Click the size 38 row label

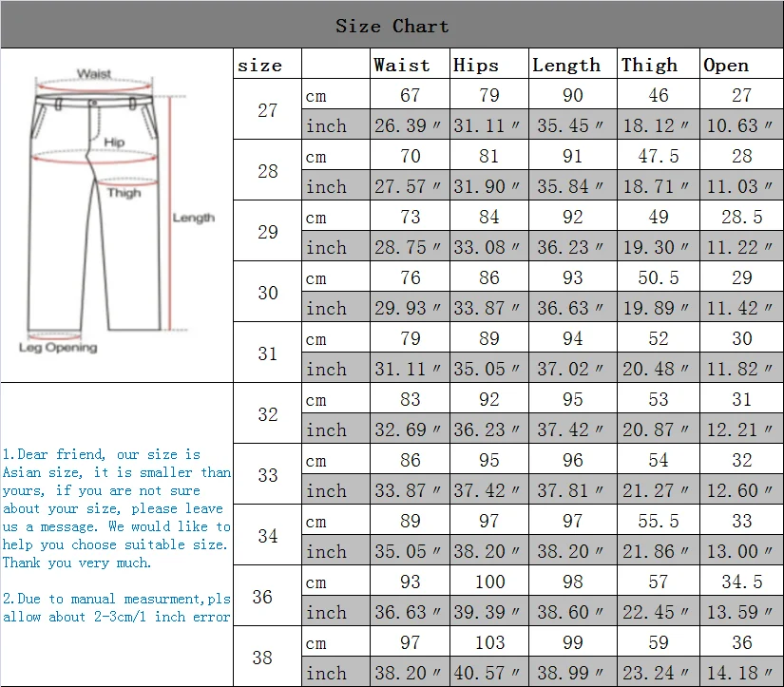(x=267, y=657)
